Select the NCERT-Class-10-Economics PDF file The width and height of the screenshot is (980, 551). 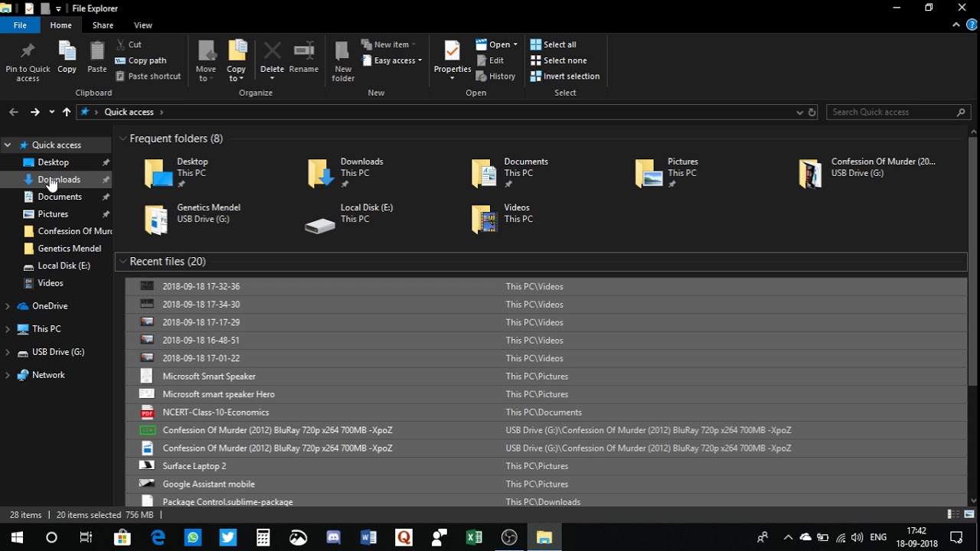[545, 412]
